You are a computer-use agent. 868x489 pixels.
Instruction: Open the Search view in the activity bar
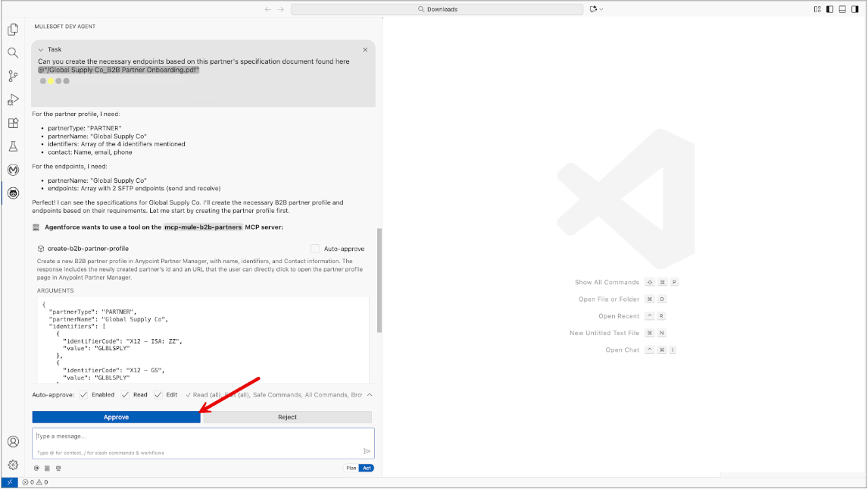click(x=13, y=53)
